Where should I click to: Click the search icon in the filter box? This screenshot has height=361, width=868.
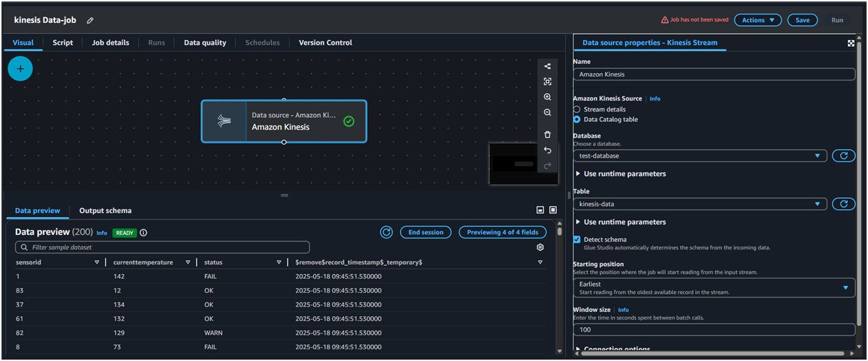[24, 247]
